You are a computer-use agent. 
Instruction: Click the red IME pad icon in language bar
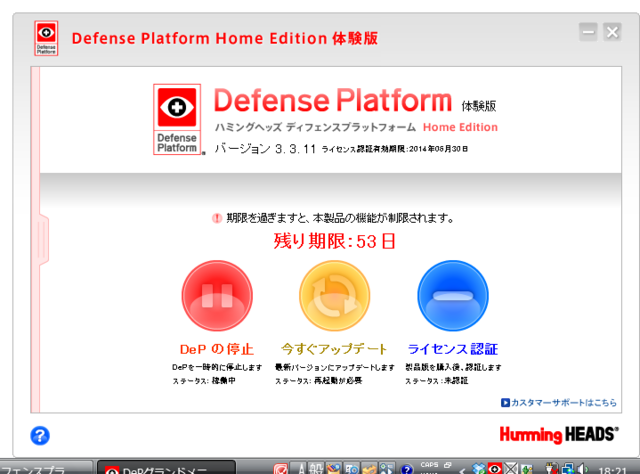[x=281, y=469]
